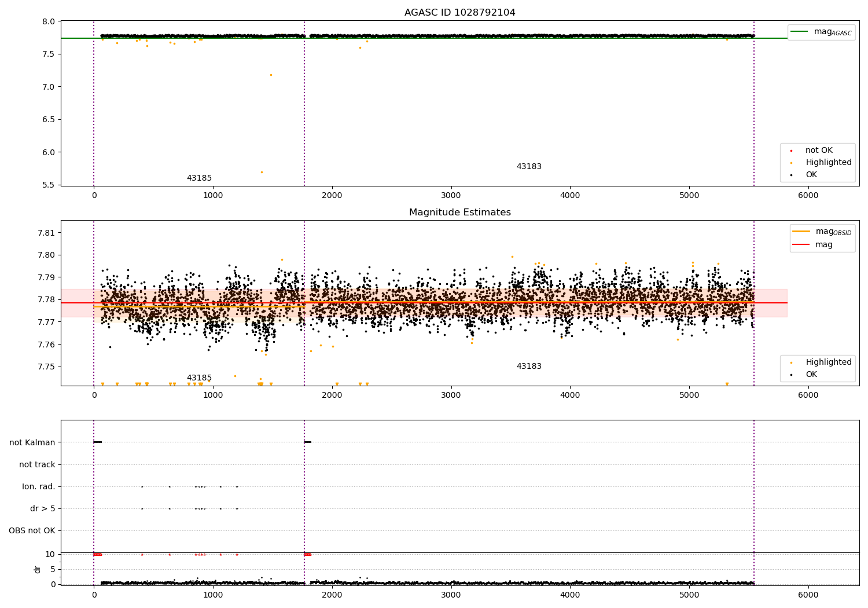Click the "6000" x tick of bottom panel
The width and height of the screenshot is (868, 608).
click(x=808, y=595)
